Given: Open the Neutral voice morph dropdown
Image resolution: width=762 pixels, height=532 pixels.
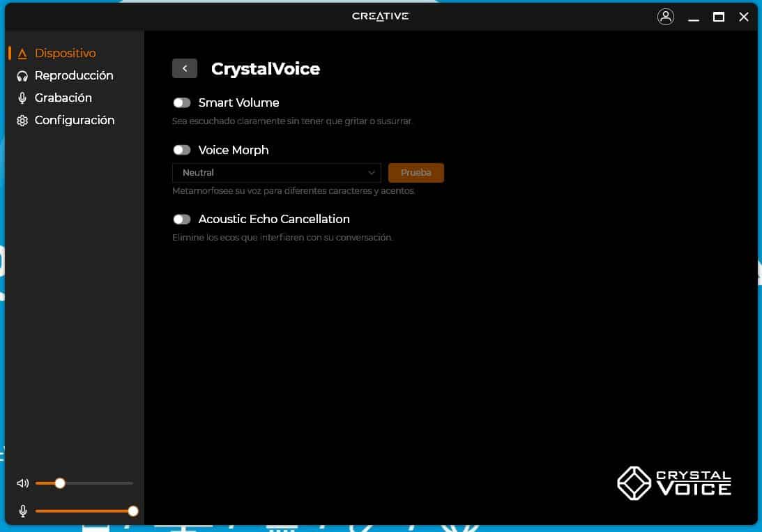Looking at the screenshot, I should tap(277, 172).
